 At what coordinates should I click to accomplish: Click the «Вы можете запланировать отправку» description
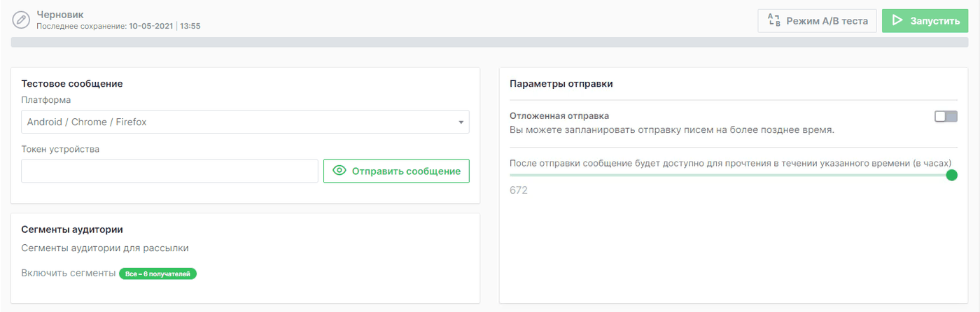pos(672,129)
